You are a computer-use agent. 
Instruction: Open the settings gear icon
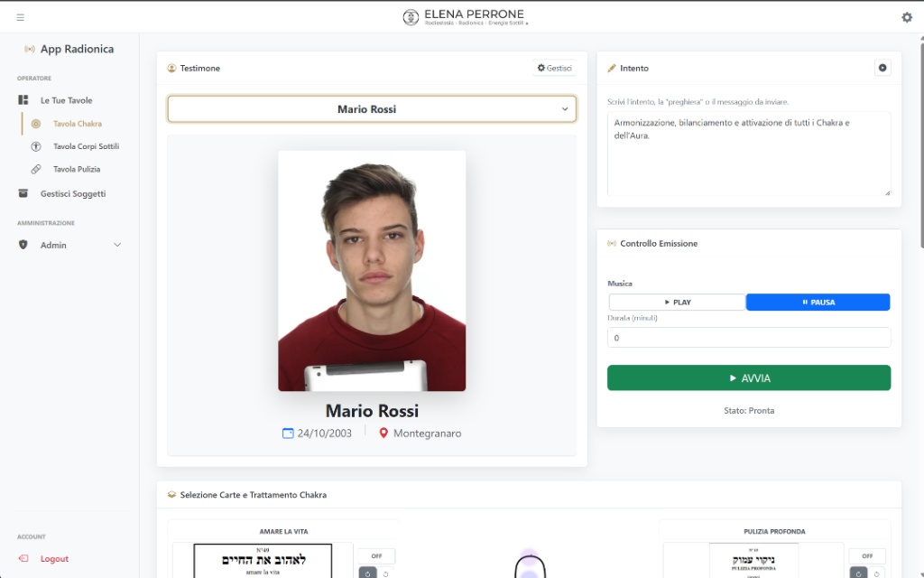(x=907, y=17)
